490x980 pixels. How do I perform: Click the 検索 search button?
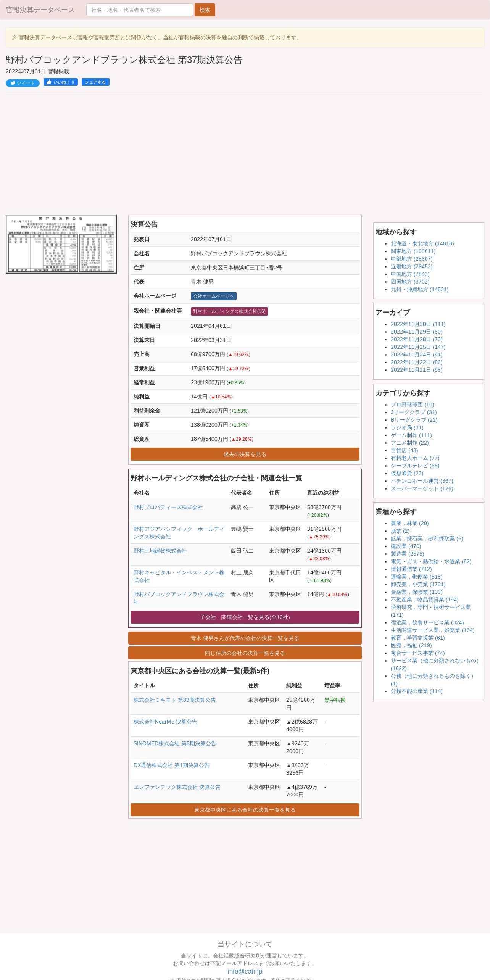click(205, 10)
